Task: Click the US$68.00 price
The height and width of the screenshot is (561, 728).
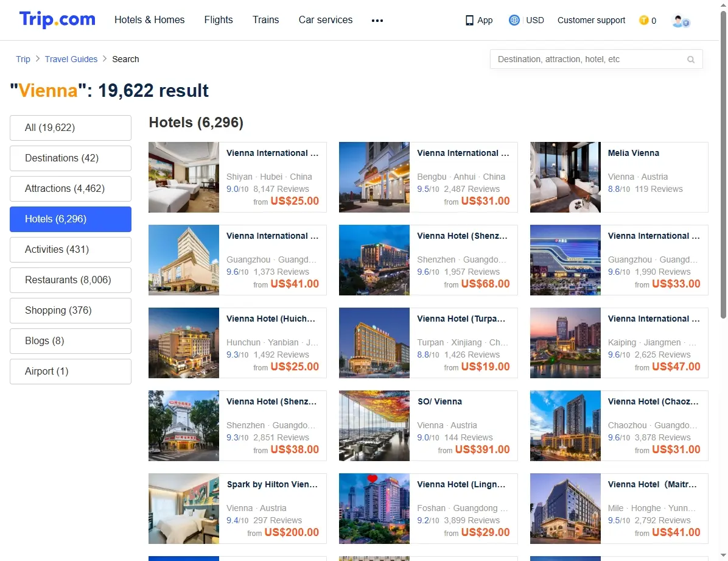Action: [485, 283]
